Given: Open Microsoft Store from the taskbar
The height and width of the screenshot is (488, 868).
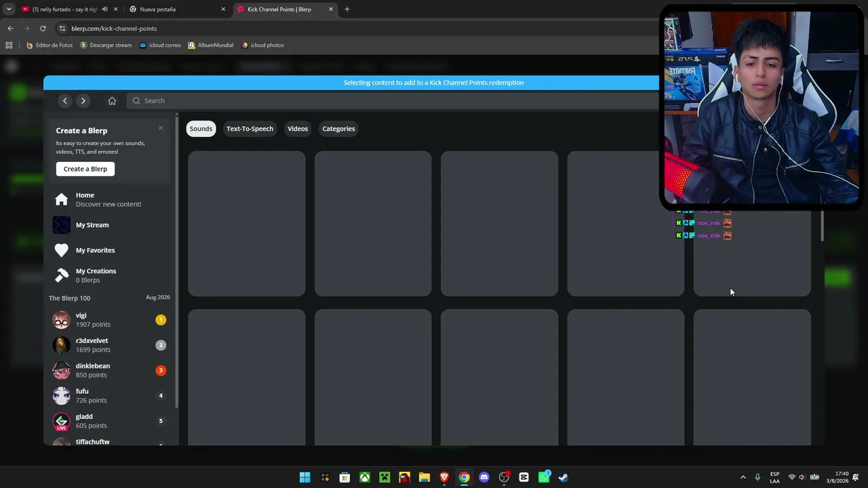Looking at the screenshot, I should point(344,477).
